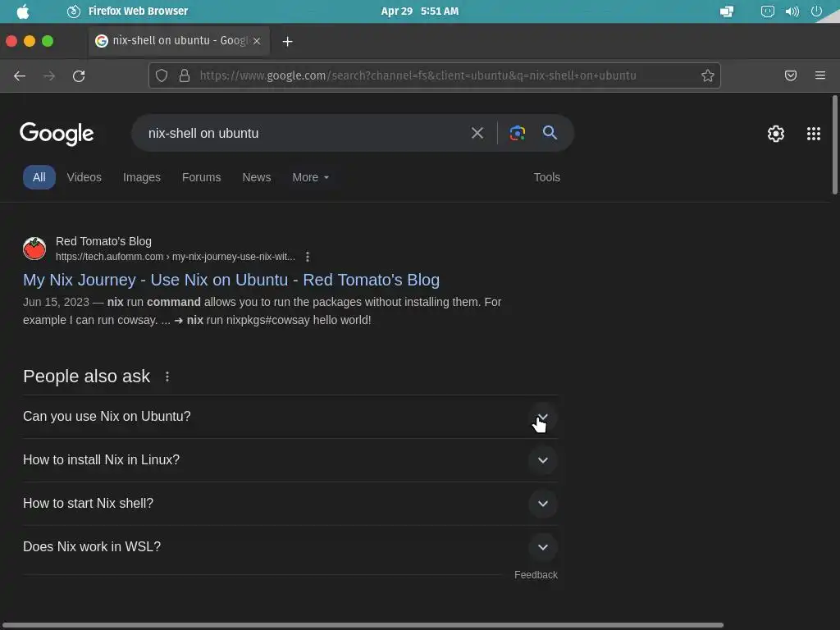
Task: Open My Nix Journey result link
Action: tap(231, 280)
